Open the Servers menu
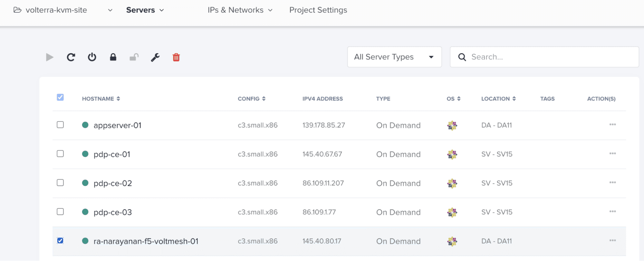The width and height of the screenshot is (644, 261). click(145, 10)
